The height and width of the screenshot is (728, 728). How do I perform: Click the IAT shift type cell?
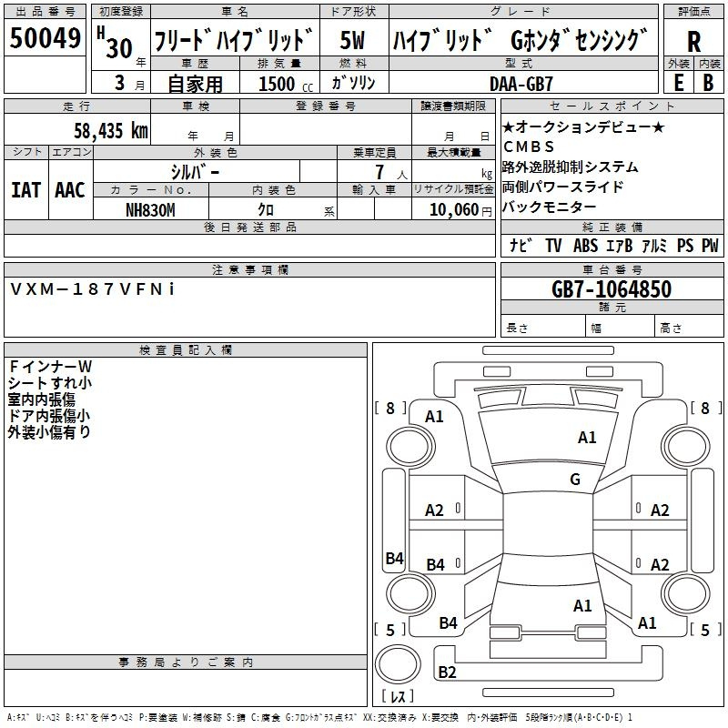pos(25,190)
